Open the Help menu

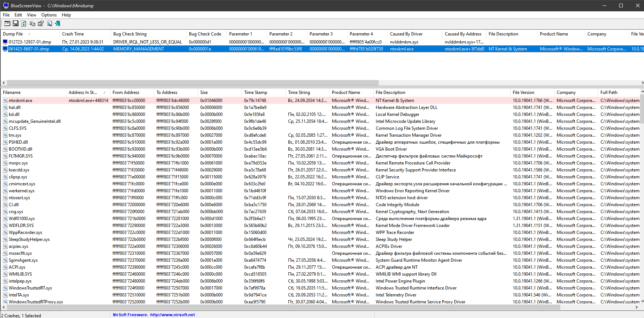point(66,15)
